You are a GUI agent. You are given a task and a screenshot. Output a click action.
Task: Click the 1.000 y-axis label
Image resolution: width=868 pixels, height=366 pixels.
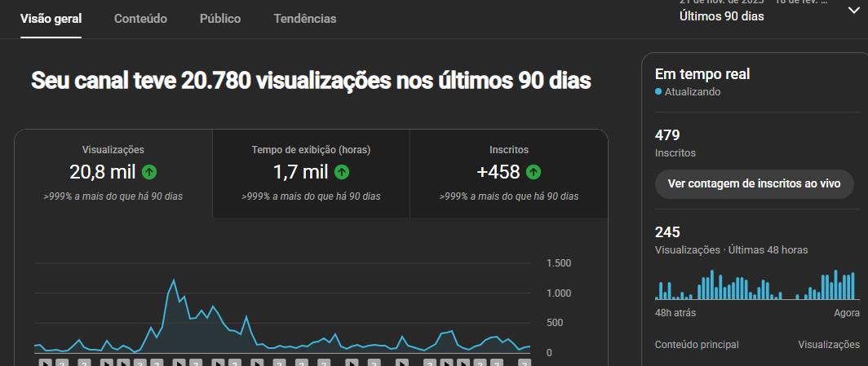click(x=559, y=293)
